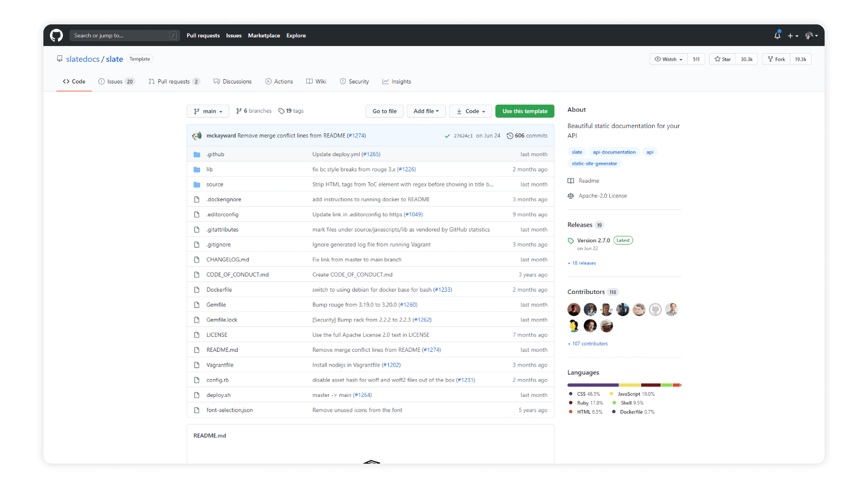Click the Version 2.7.0 tag icon

point(571,241)
